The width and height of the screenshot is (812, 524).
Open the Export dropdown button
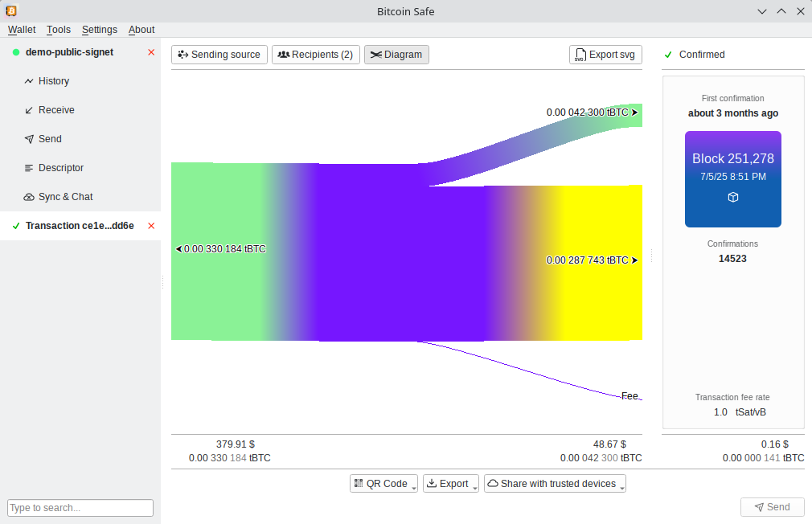tap(450, 484)
